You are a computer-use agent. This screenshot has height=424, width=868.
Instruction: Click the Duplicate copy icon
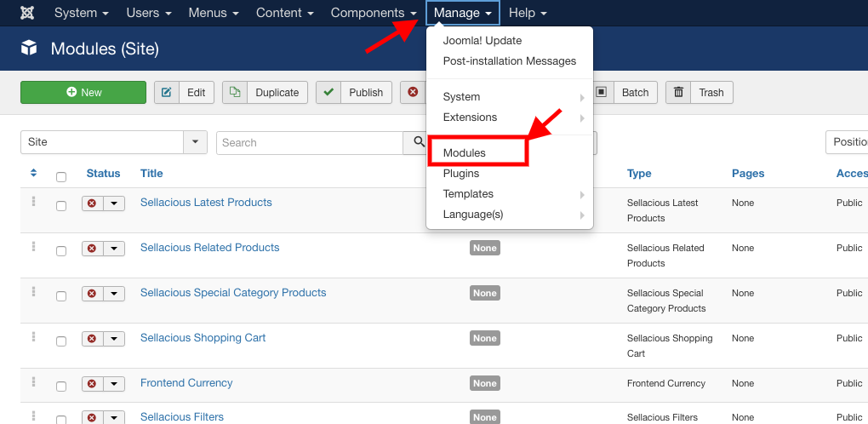(235, 93)
